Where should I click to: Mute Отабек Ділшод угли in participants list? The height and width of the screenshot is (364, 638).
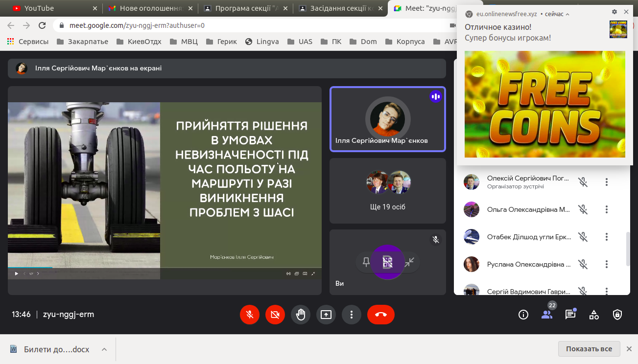pos(583,237)
